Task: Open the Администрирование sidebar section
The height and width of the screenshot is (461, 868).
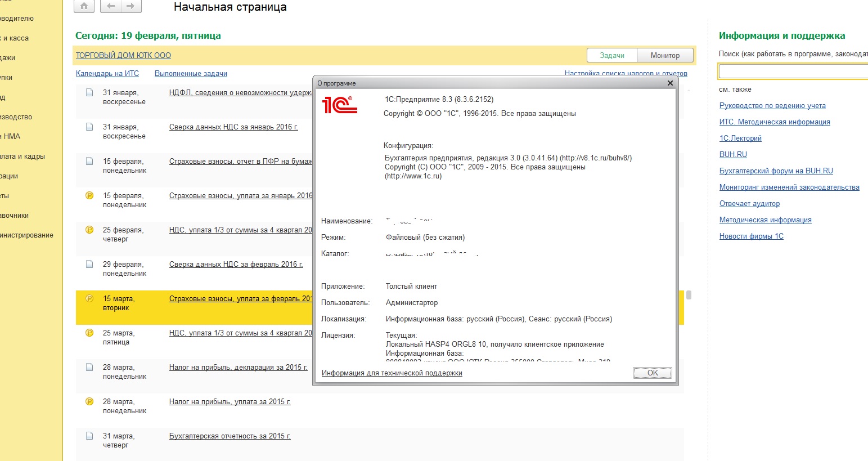Action: (27, 235)
